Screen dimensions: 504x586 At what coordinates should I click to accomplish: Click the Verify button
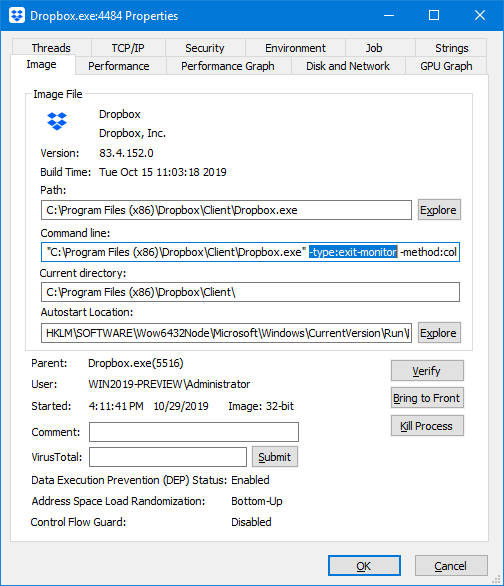click(427, 371)
